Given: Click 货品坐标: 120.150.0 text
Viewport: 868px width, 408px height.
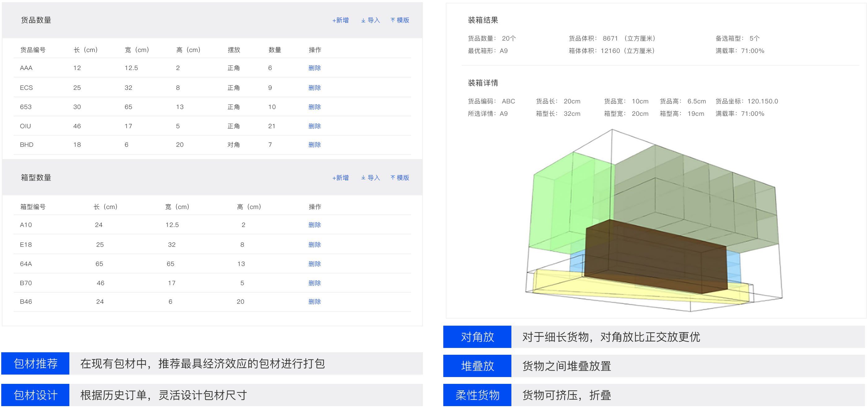Looking at the screenshot, I should pos(747,101).
